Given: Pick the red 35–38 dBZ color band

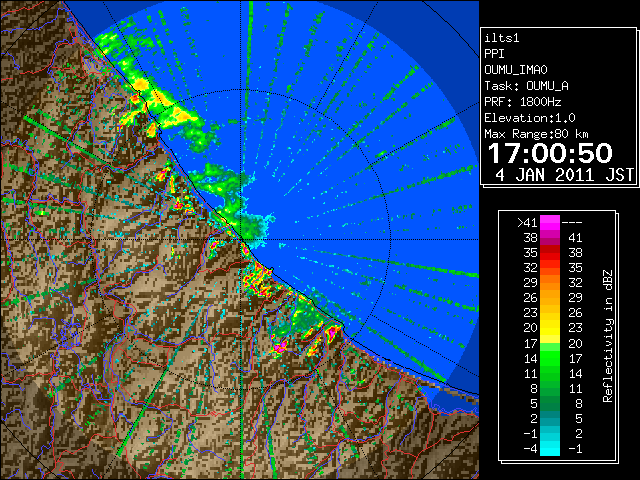Looking at the screenshot, I should click(550, 253).
